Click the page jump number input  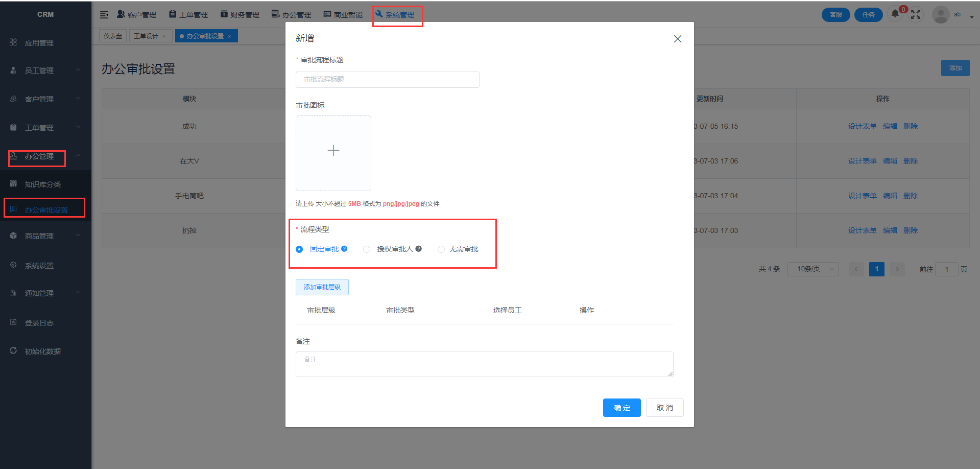[x=947, y=269]
